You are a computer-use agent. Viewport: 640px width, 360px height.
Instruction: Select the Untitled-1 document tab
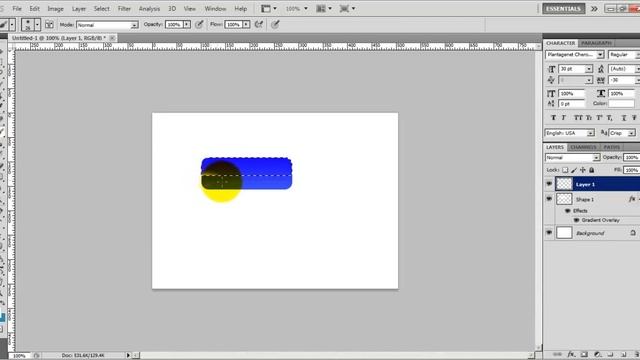click(x=59, y=38)
